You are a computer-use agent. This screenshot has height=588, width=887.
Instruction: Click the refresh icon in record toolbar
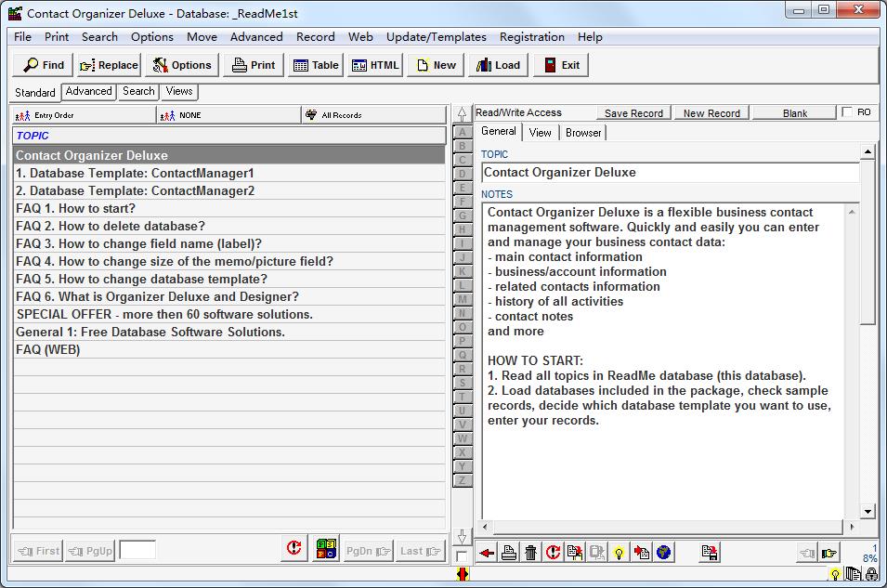[553, 553]
